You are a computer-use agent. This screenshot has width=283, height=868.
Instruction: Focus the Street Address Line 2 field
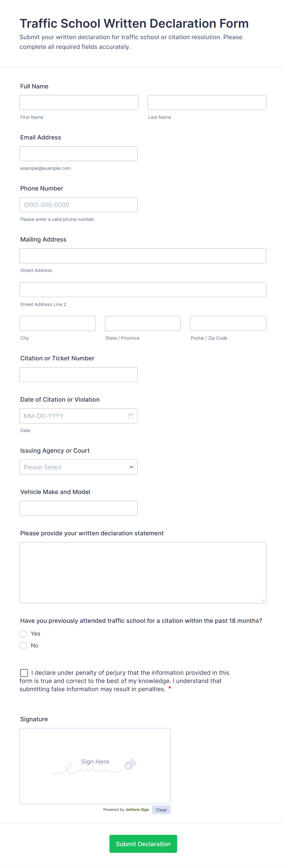(x=143, y=290)
